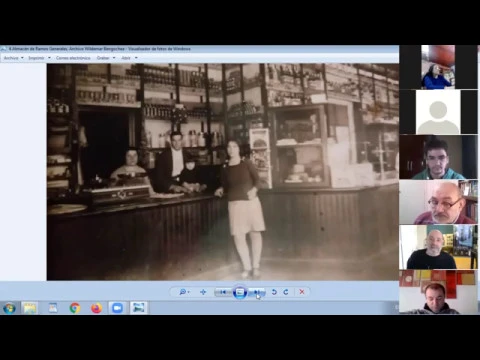The height and width of the screenshot is (360, 480).
Task: Switch to Zoom in the taskbar
Action: [117, 308]
